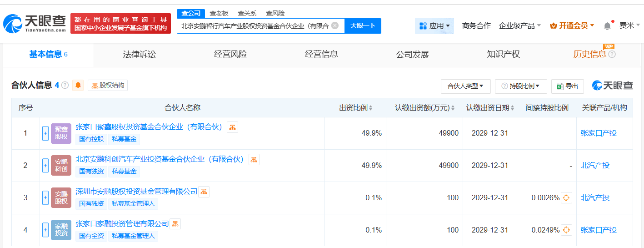Click the orange alert bell beside 合伙人信息
This screenshot has height=248, width=644.
78,86
